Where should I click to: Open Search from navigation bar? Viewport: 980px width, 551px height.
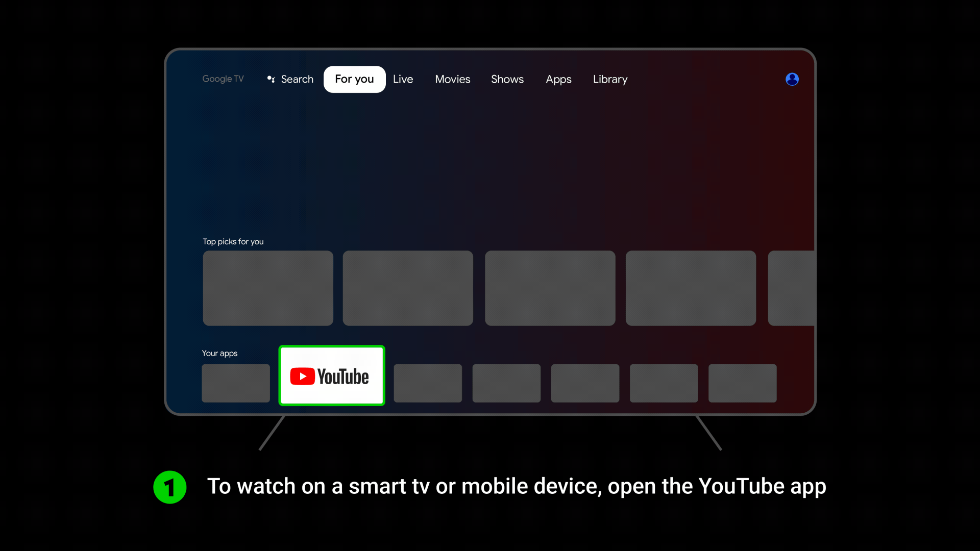coord(289,80)
